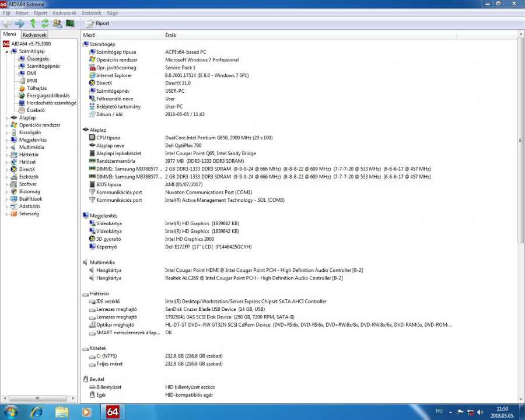Select Összegzés in the tree
The image size is (525, 420).
38,58
